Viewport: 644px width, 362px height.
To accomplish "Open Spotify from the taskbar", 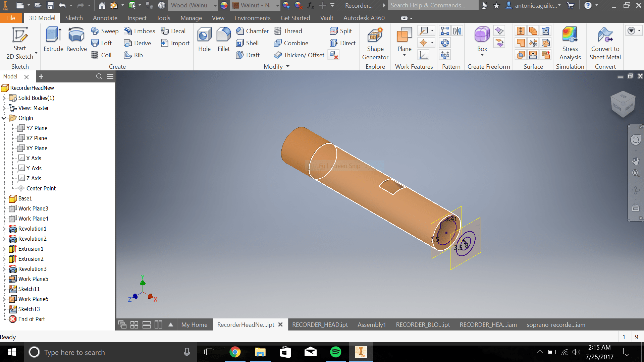I will pyautogui.click(x=335, y=352).
